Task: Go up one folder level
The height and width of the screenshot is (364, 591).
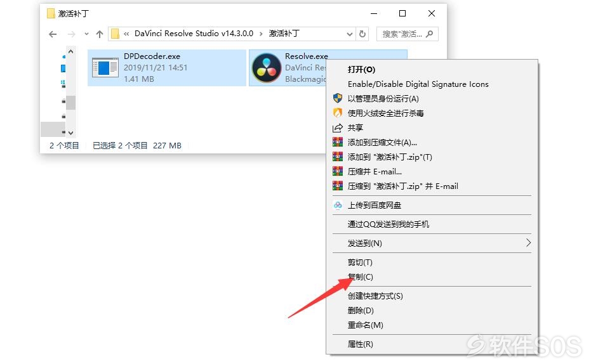Action: (x=100, y=34)
